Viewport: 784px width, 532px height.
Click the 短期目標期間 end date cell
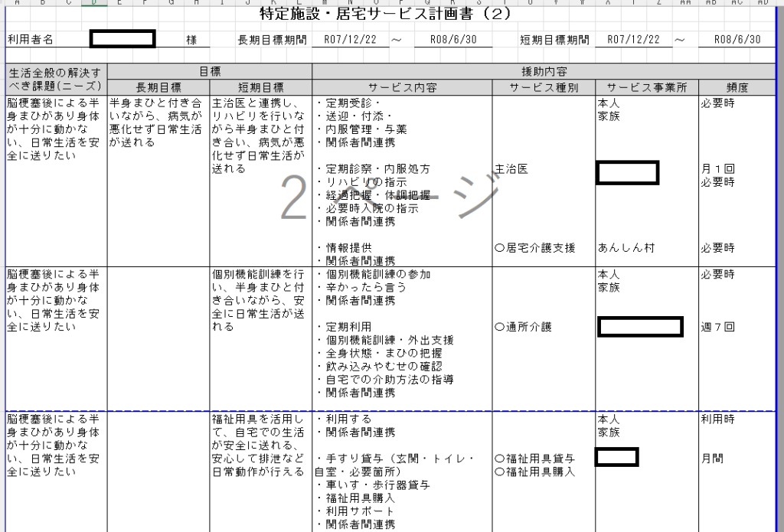(x=737, y=40)
